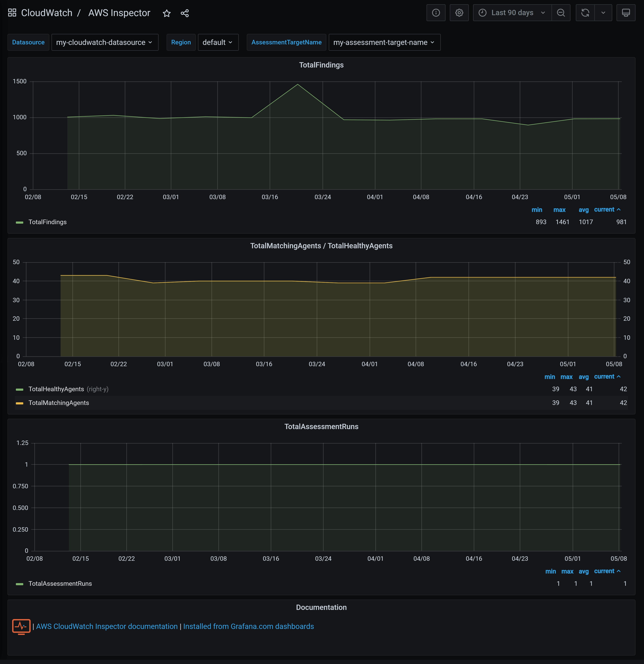Click the dashboards grid icon
644x664 pixels.
12,13
